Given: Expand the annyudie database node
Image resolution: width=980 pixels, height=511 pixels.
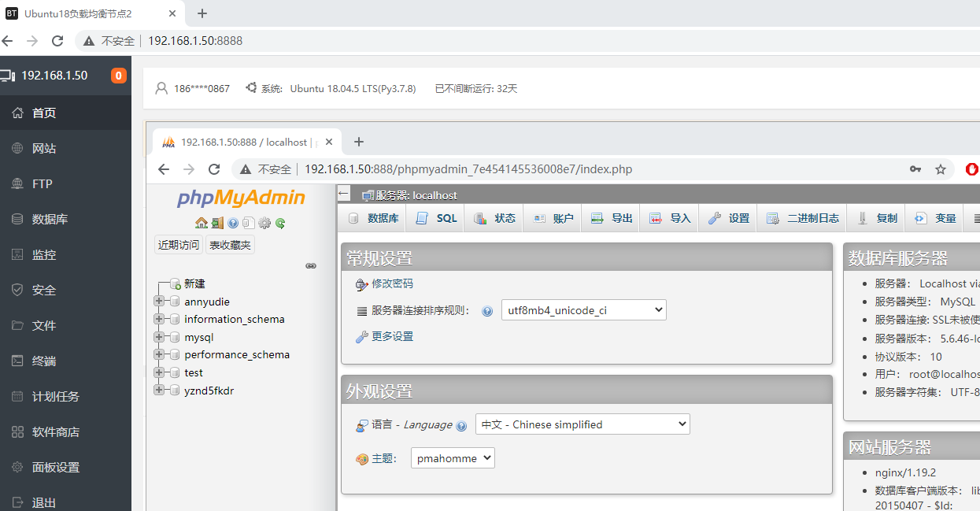Looking at the screenshot, I should coord(159,302).
